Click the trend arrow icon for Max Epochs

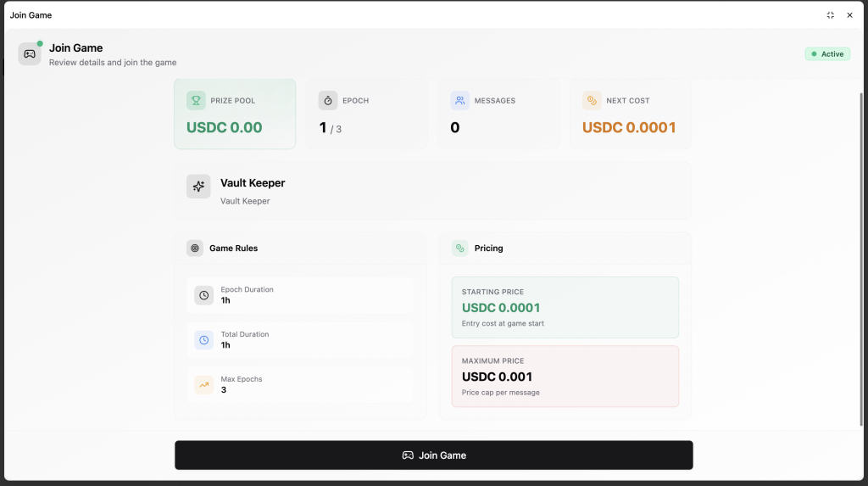203,385
